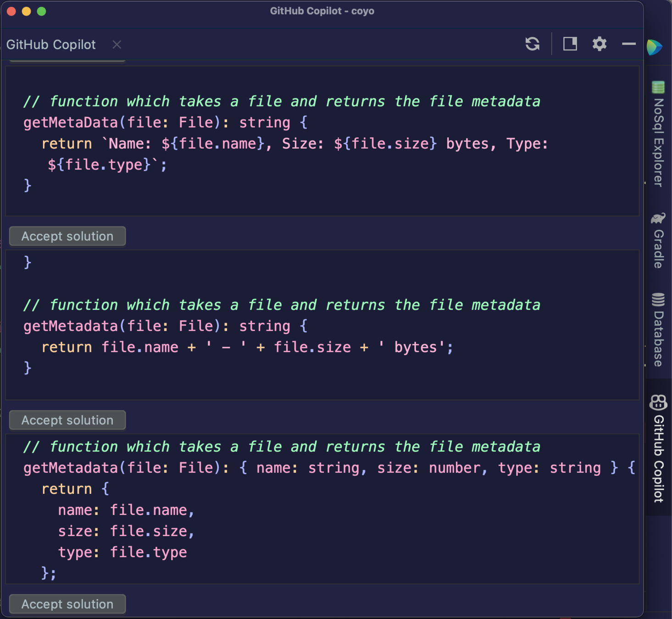Click the colorful plugin icon top right
672x619 pixels.
[x=655, y=47]
